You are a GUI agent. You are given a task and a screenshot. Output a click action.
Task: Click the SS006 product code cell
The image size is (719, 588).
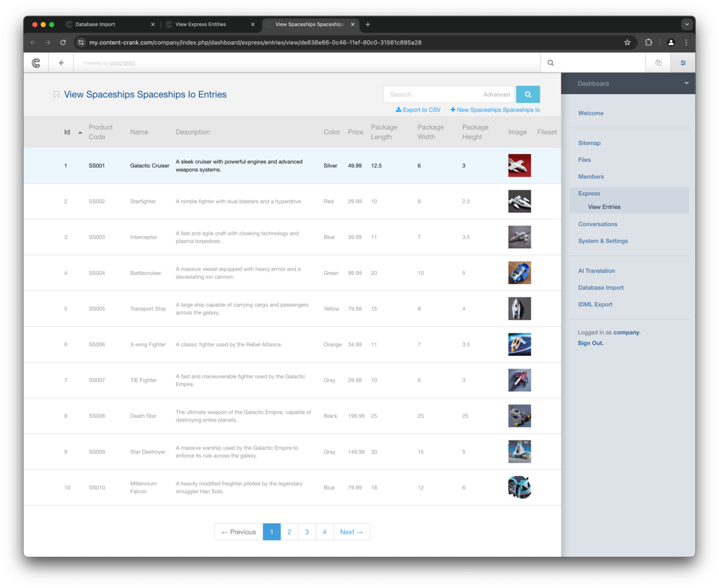[x=97, y=345]
